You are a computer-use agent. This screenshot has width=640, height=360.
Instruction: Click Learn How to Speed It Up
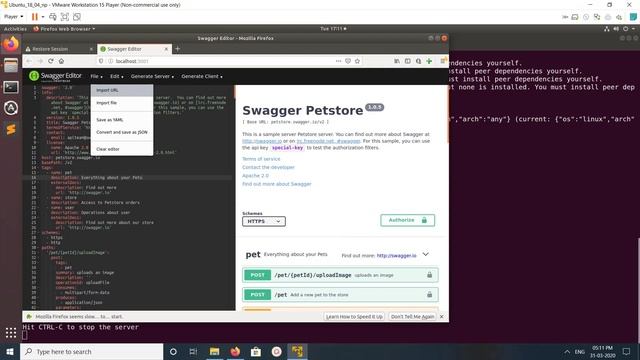pos(354,316)
